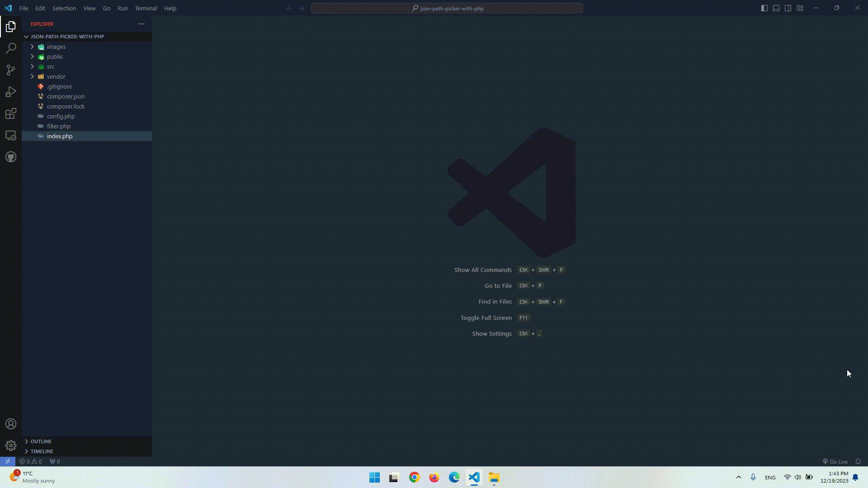Open Explorer views and more actions

pos(142,24)
